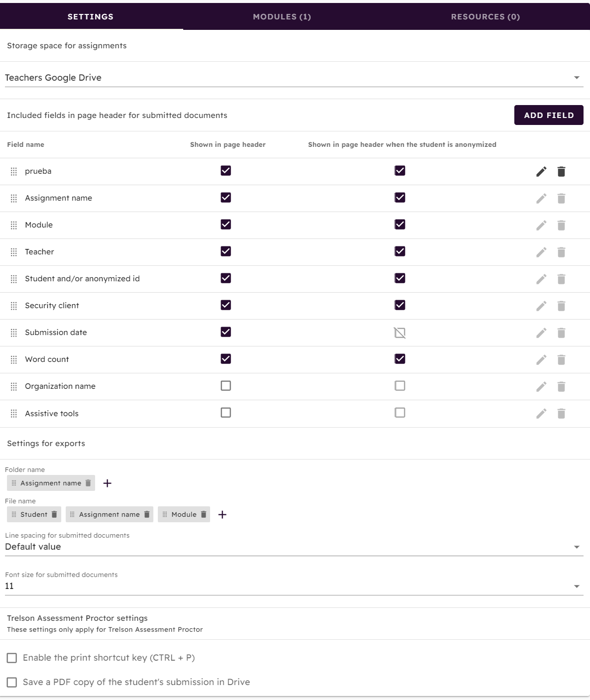Image resolution: width=590 pixels, height=700 pixels.
Task: Add a new Folder name element with plus
Action: point(107,483)
